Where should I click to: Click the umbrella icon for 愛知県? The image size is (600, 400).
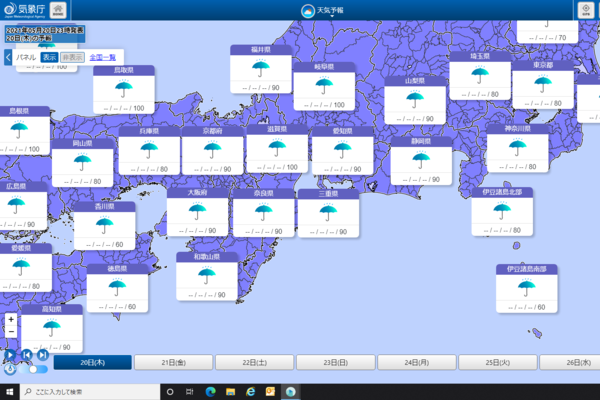pos(342,149)
